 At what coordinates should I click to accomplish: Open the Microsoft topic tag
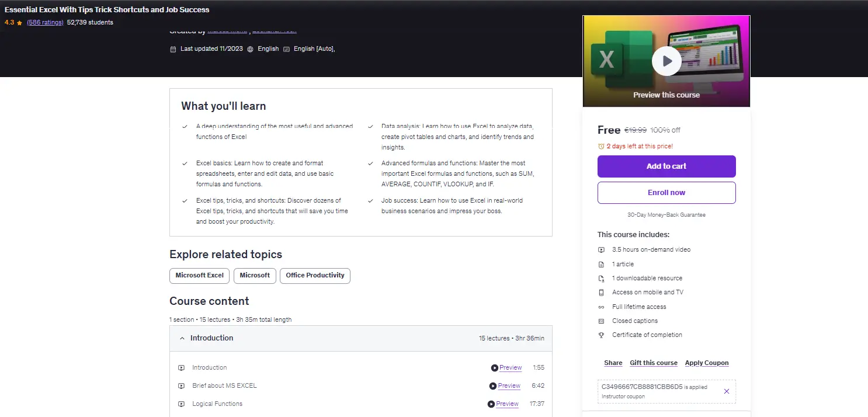pos(255,276)
